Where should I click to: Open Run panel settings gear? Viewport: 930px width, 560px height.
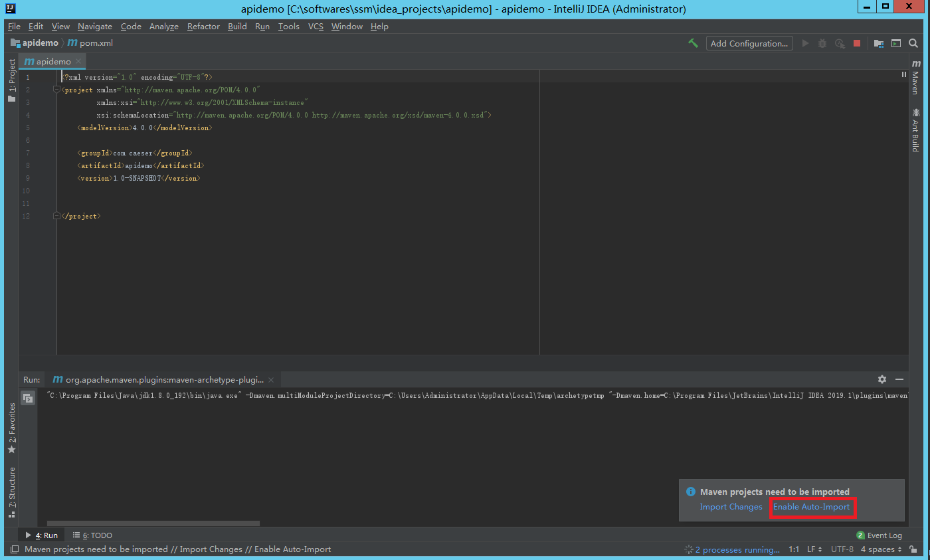click(x=882, y=379)
